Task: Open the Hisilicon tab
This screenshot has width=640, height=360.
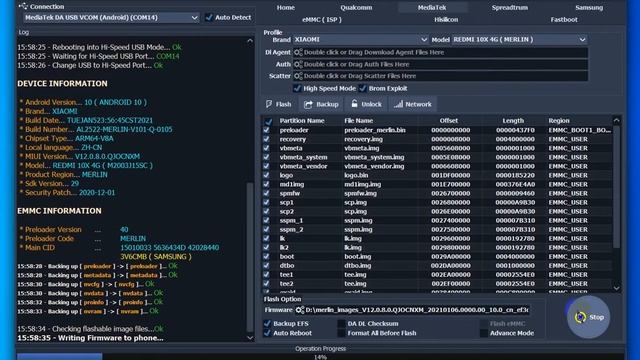Action: 446,20
